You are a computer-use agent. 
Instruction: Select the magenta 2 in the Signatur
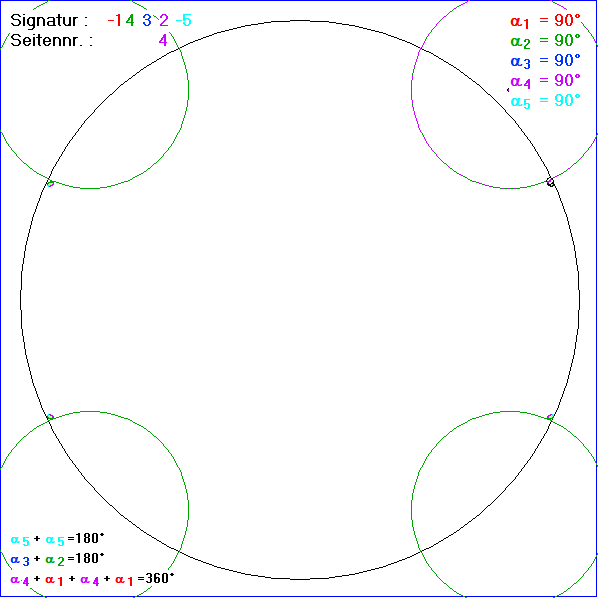(164, 20)
